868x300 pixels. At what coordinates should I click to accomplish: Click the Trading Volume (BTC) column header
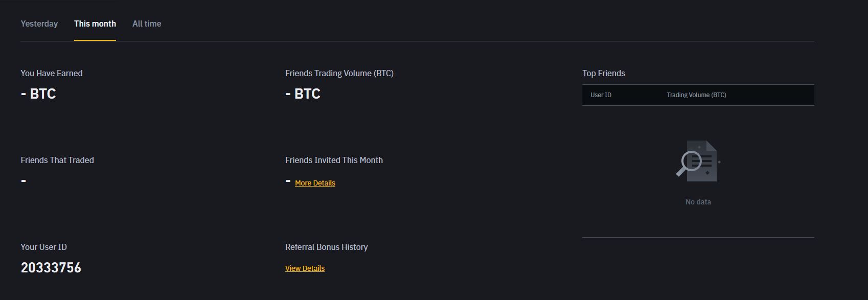click(696, 95)
